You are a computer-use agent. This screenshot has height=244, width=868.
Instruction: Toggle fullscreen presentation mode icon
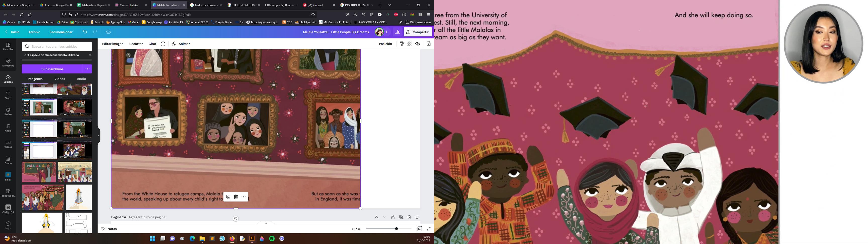[x=429, y=229]
